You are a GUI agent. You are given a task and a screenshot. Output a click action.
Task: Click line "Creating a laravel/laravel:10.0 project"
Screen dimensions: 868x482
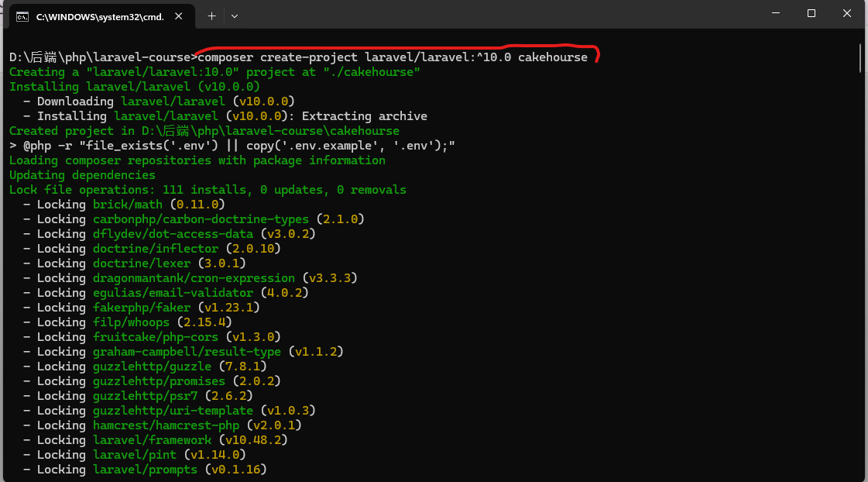pyautogui.click(x=214, y=72)
